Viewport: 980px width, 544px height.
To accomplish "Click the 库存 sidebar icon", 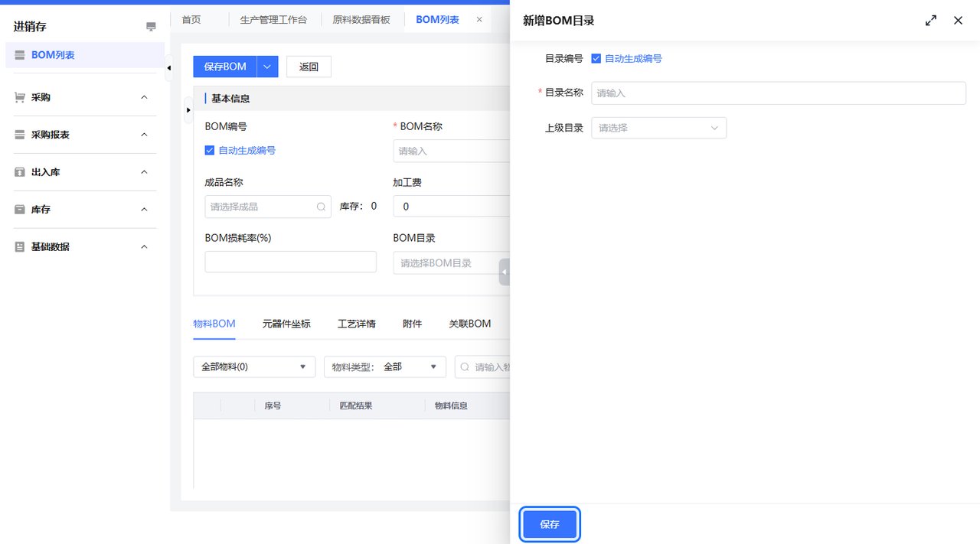I will [x=20, y=209].
